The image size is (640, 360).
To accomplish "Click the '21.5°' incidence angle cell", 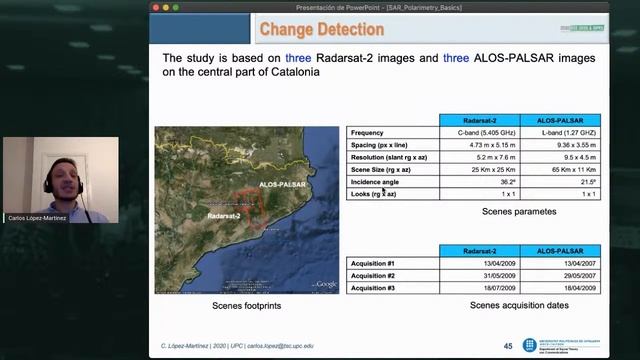I will tap(560, 182).
